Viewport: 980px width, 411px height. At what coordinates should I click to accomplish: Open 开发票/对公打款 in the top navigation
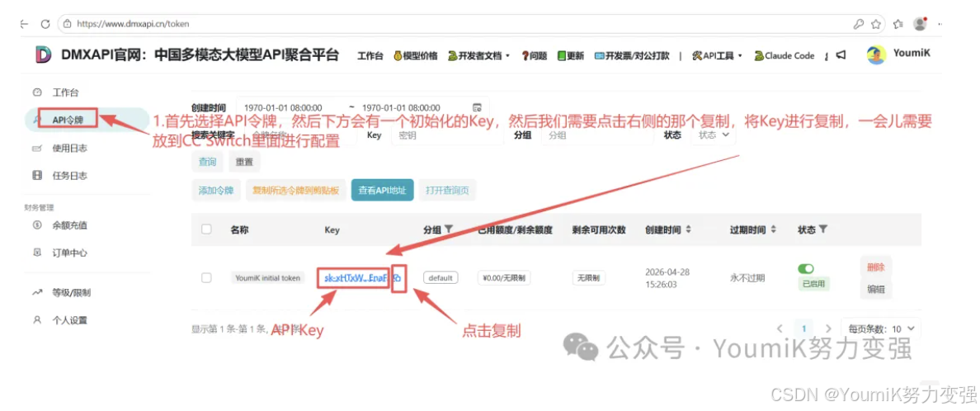click(632, 55)
